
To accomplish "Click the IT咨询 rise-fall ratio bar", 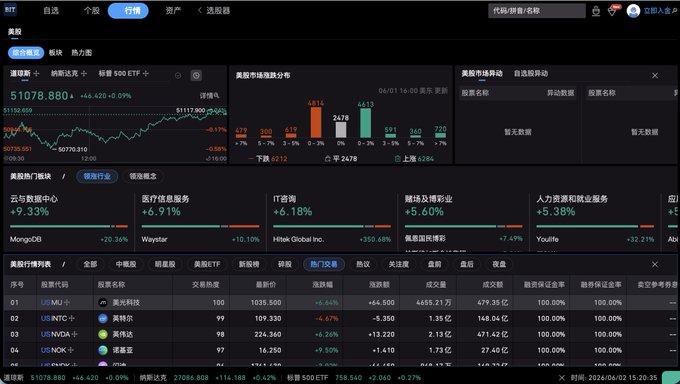I will point(332,226).
